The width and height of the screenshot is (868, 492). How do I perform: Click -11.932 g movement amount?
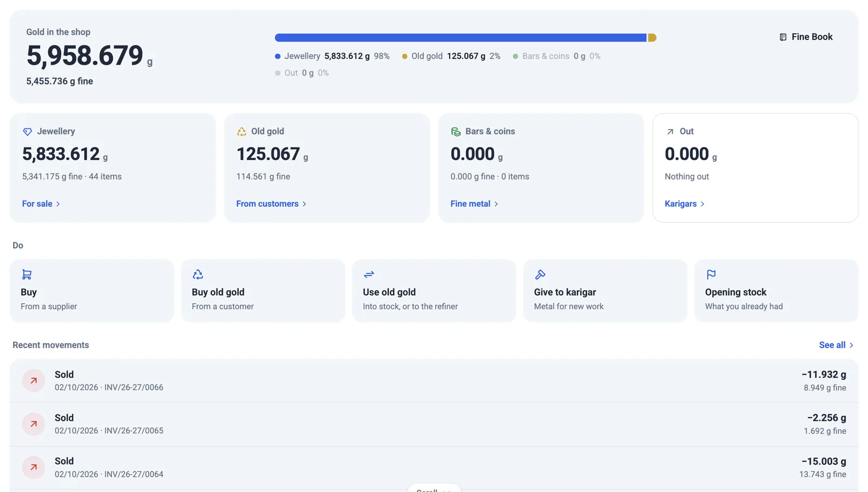click(824, 374)
